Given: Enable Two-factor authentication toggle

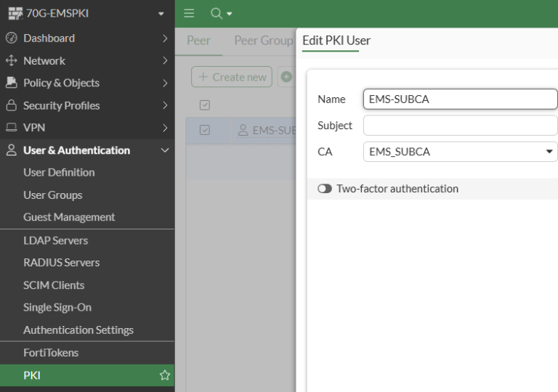Looking at the screenshot, I should click(325, 189).
